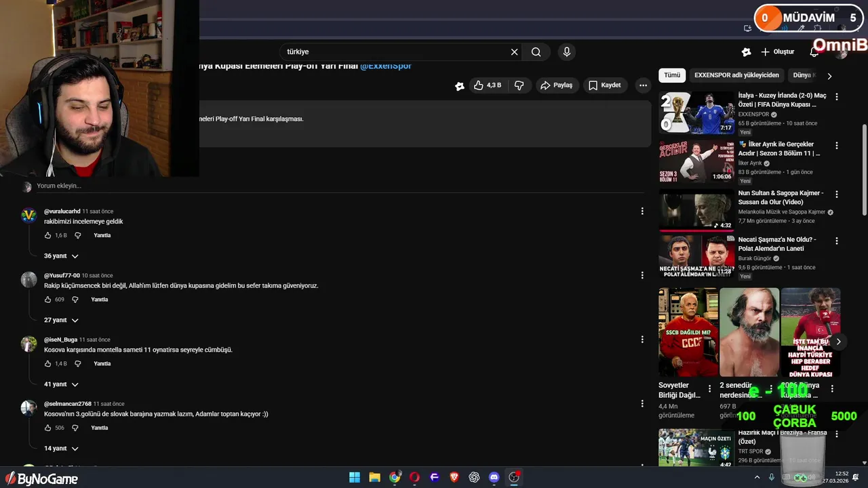This screenshot has height=488, width=868.
Task: Select the Tümü filter chip
Action: point(672,75)
